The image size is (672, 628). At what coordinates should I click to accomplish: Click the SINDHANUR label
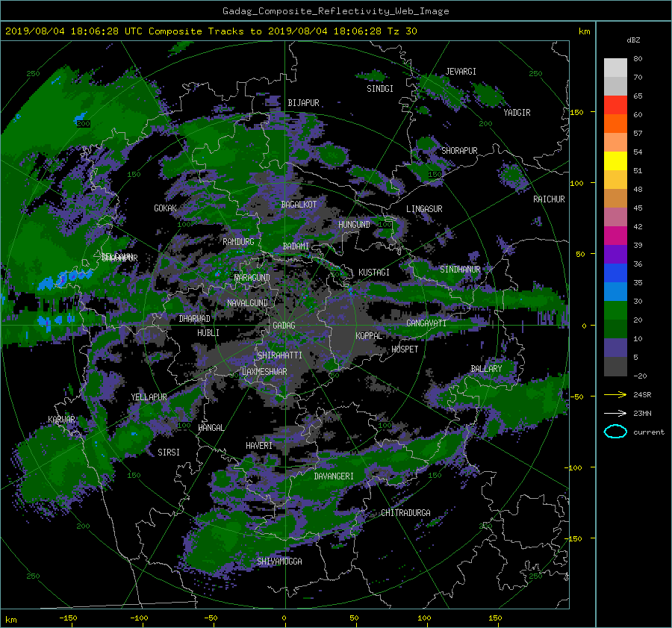pos(460,270)
